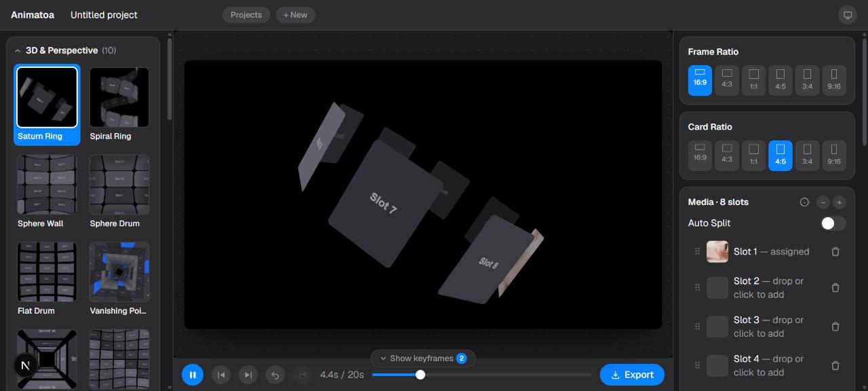Set frame ratio to 9:16

pyautogui.click(x=834, y=80)
